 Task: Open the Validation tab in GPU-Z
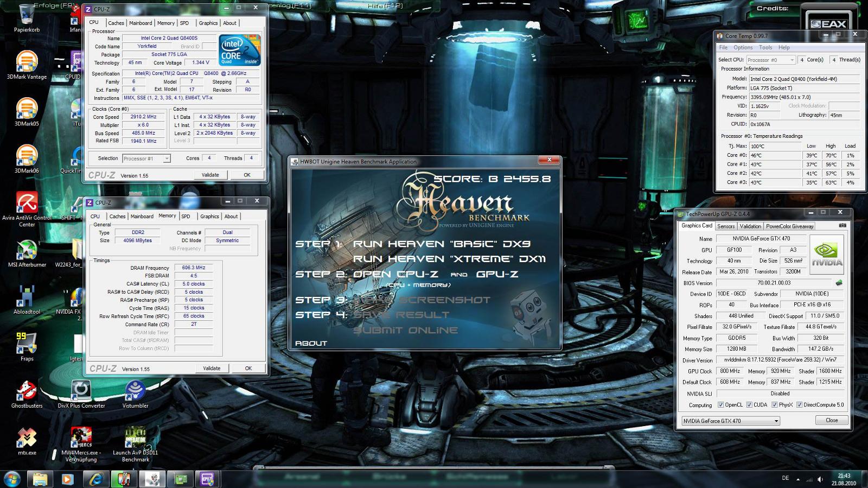pyautogui.click(x=750, y=226)
